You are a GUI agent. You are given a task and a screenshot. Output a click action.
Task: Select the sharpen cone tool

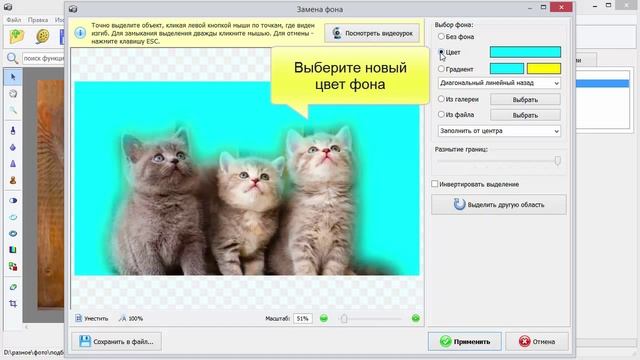tap(13, 164)
